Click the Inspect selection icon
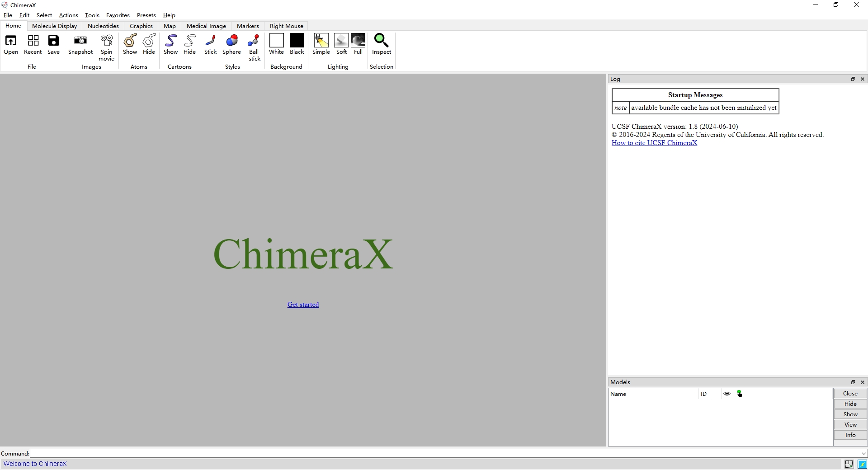 tap(382, 44)
